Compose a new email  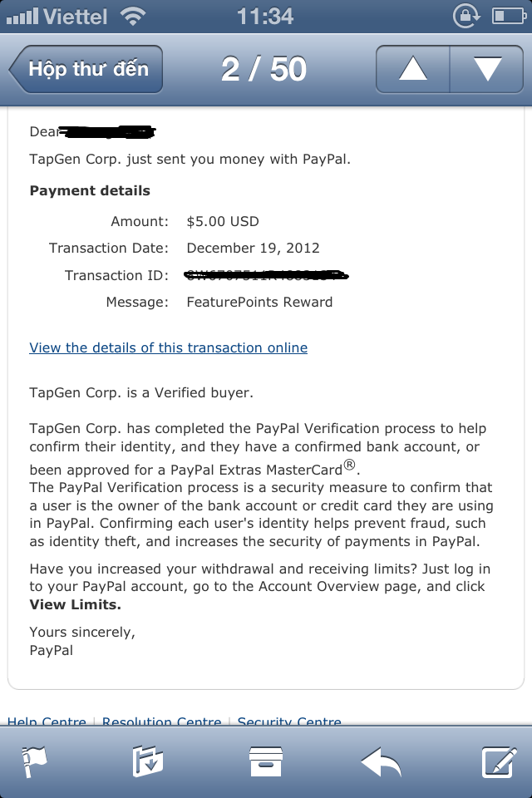click(499, 761)
